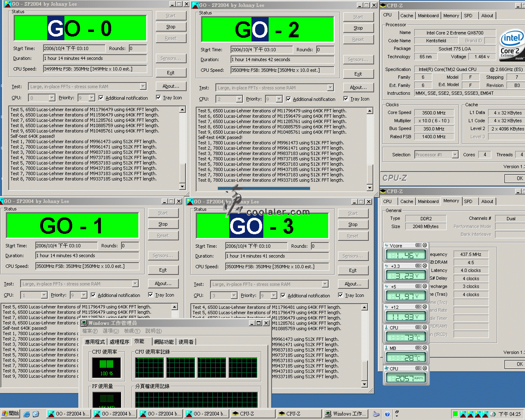Close the +12 voltage sensor widget

[425, 307]
